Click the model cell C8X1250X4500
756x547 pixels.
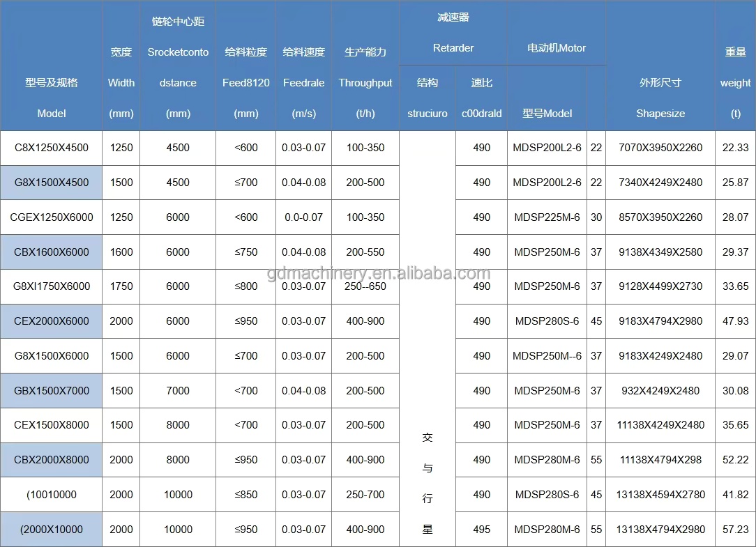coord(52,148)
